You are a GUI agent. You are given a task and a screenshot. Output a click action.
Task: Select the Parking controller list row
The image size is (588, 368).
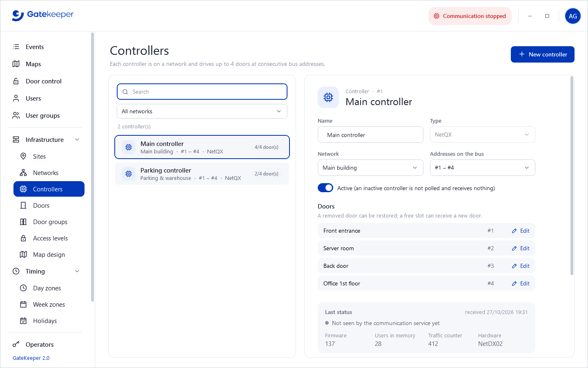click(x=202, y=174)
